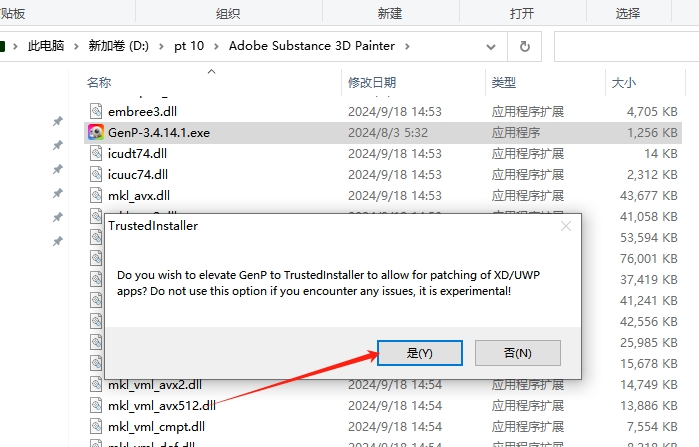Select the icudt74.dll file name
The width and height of the screenshot is (699, 447).
[x=137, y=153]
